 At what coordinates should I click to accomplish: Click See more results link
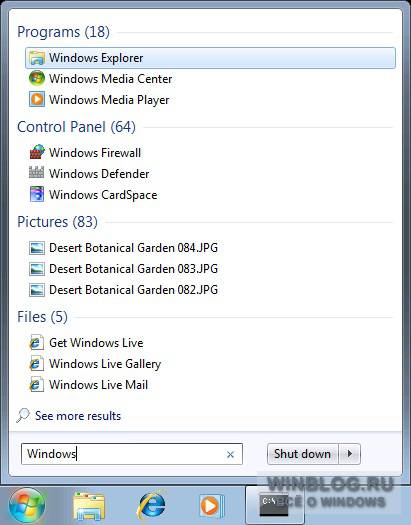[x=78, y=416]
